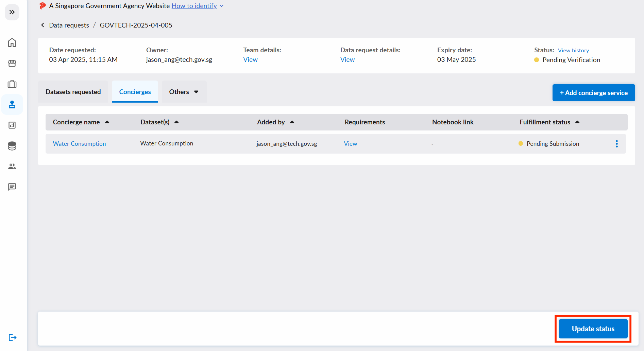644x351 pixels.
Task: Click the expiry date 03 May 2025
Action: 457,59
